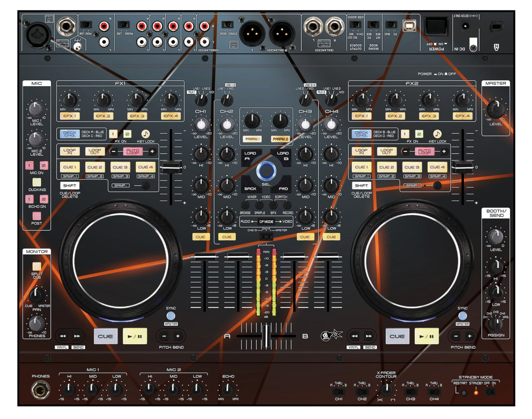The image size is (532, 419).
Task: Switch to MIXER view
Action: click(251, 197)
